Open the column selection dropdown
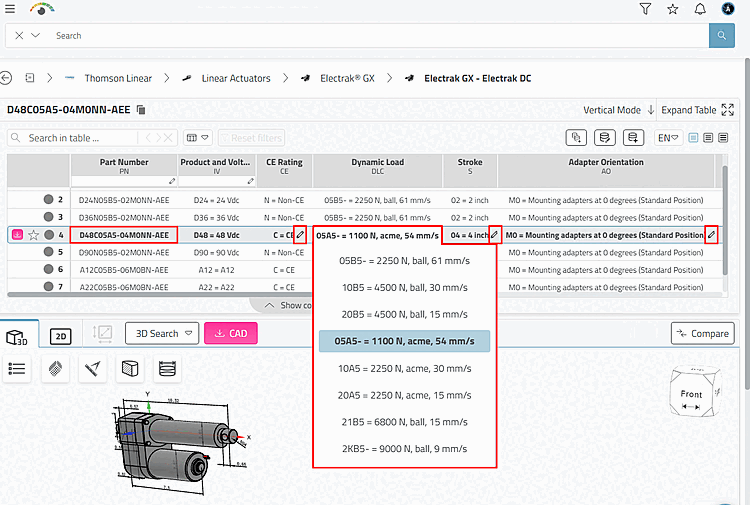Image resolution: width=750 pixels, height=505 pixels. (x=198, y=138)
